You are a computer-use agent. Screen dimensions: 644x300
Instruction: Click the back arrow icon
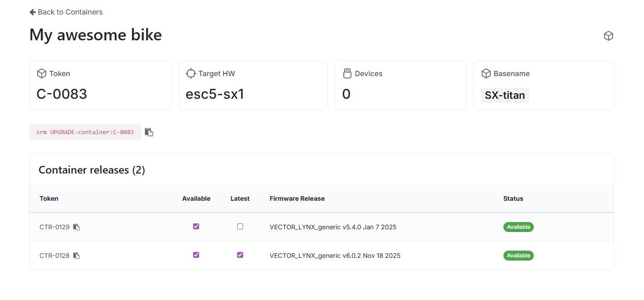coord(33,12)
